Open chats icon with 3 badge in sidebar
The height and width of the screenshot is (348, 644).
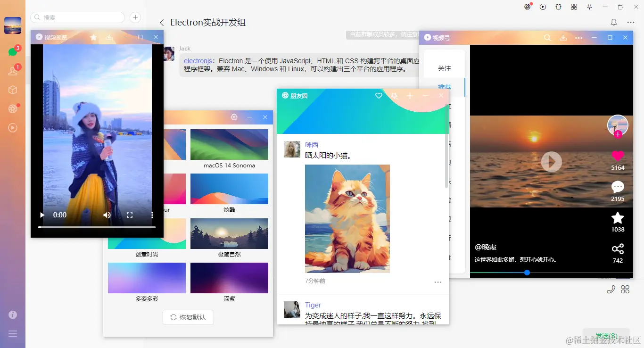coord(13,52)
